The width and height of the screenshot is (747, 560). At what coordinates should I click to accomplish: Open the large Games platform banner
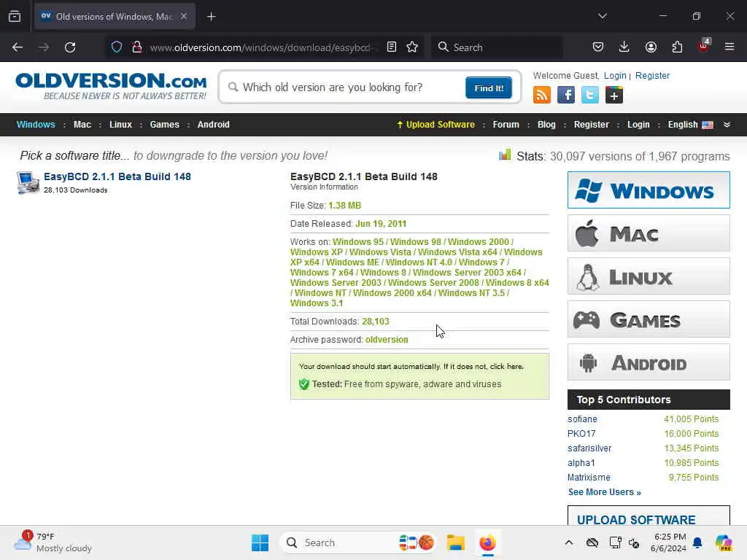(x=649, y=319)
